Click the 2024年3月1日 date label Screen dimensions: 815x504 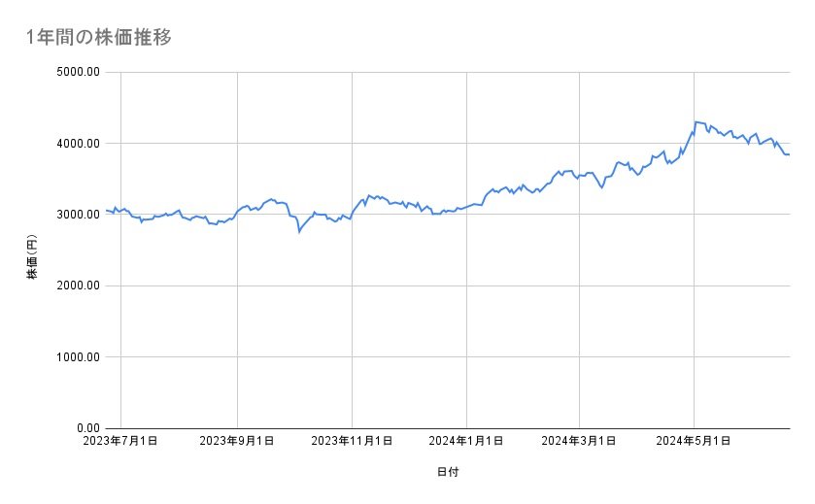point(579,442)
